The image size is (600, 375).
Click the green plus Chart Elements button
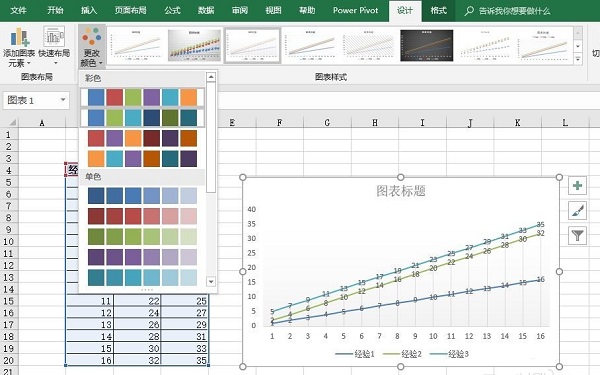(x=577, y=186)
